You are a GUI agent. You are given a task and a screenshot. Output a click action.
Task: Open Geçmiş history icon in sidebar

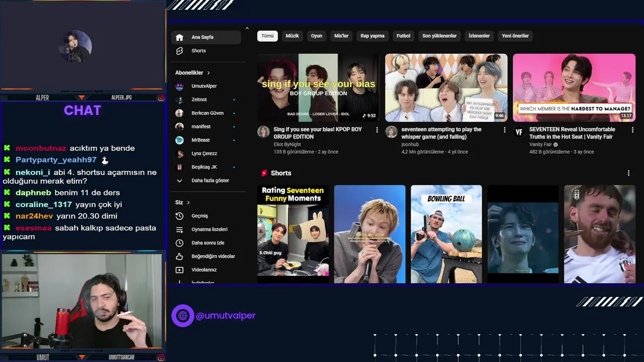180,216
